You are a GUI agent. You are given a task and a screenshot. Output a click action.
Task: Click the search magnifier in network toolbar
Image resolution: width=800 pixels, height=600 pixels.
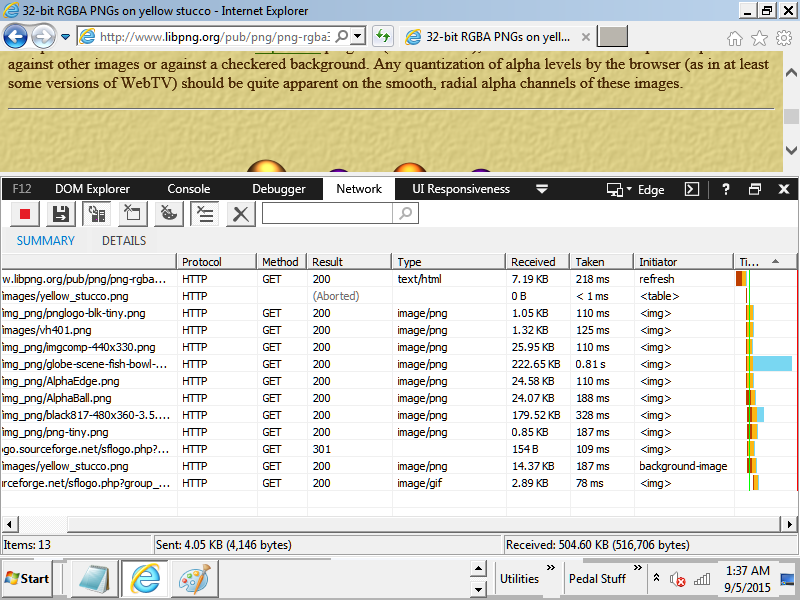click(x=406, y=213)
